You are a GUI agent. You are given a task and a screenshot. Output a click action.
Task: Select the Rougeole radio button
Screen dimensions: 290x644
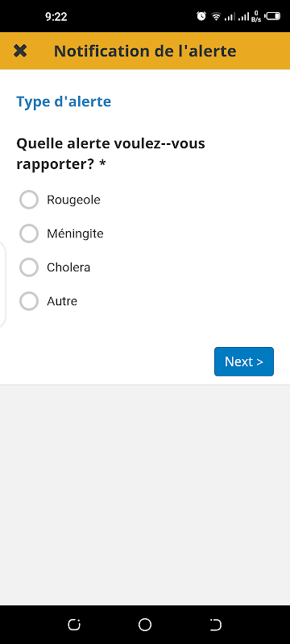point(29,200)
